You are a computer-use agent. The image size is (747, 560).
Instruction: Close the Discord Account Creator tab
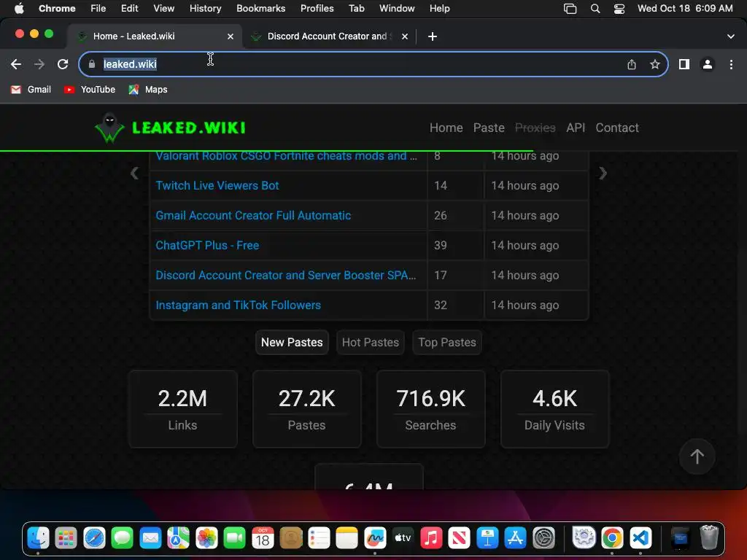(x=405, y=36)
